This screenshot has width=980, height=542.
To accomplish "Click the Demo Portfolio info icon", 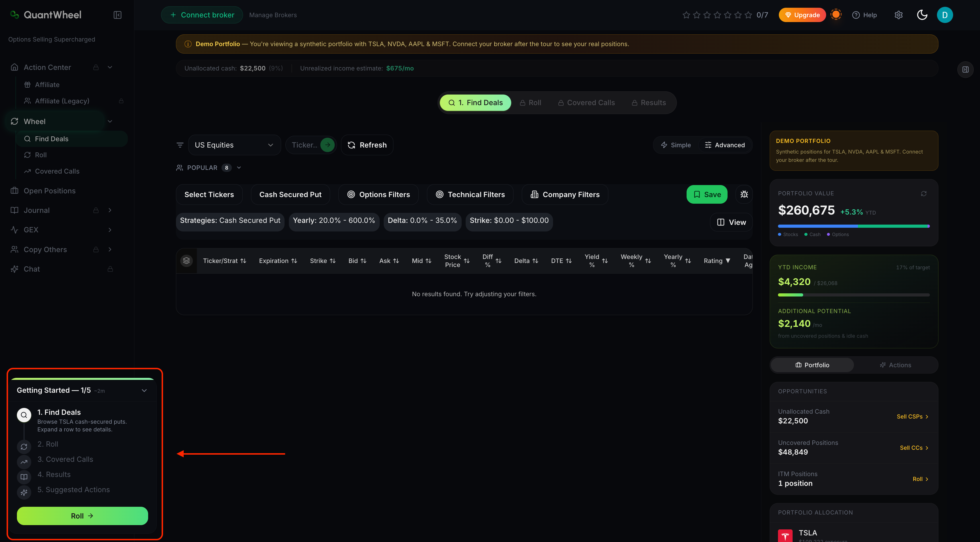I will point(188,44).
